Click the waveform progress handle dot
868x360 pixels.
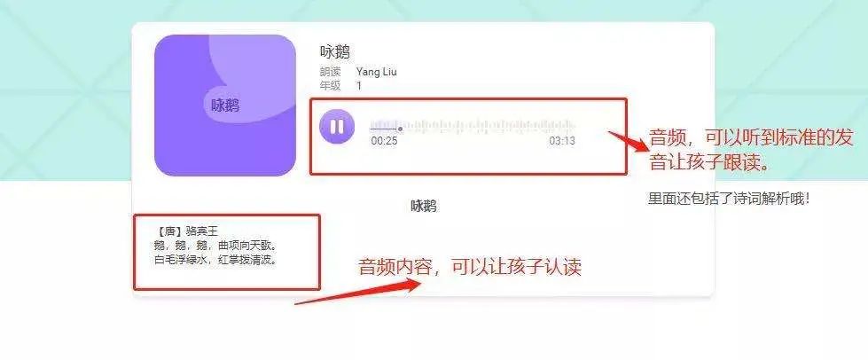click(x=400, y=129)
